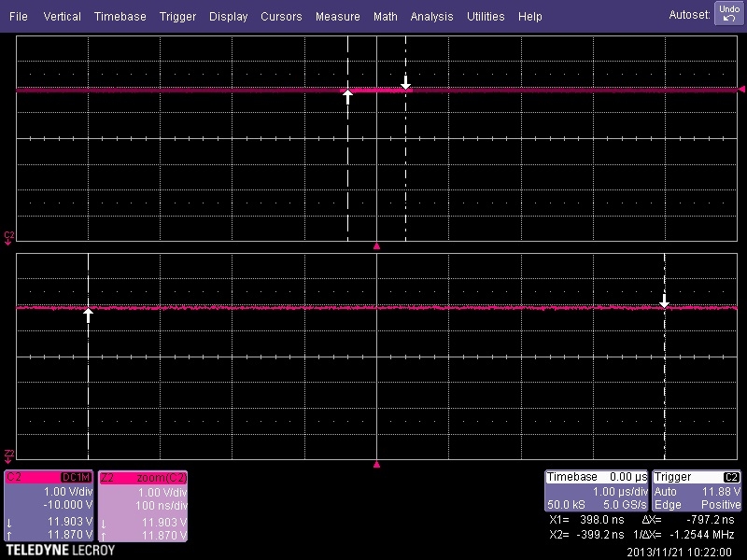
Task: Open the Trigger descriptor box
Action: point(697,491)
